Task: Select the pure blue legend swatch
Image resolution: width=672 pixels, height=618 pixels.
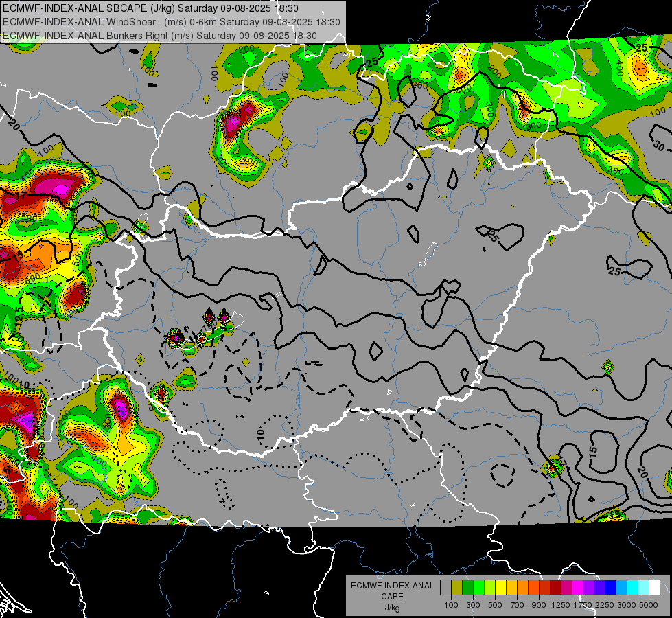Action: pos(611,588)
